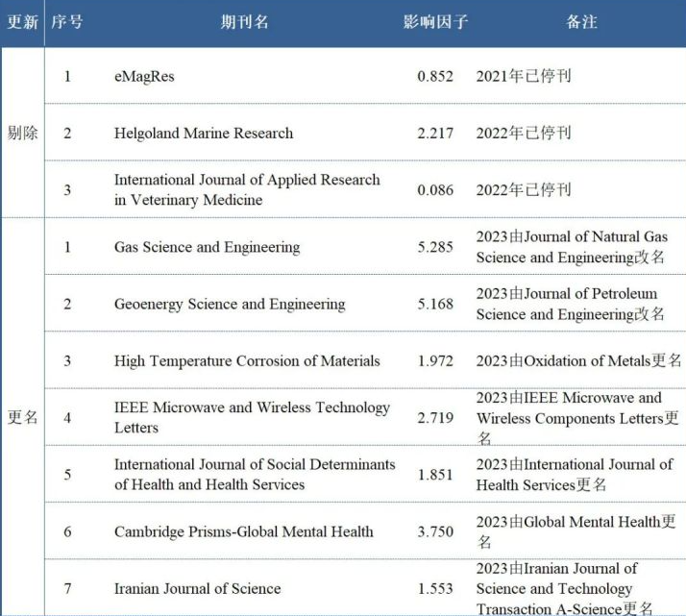Select International Journal of Social Determinants of Health
686x616 pixels.
coord(255,474)
